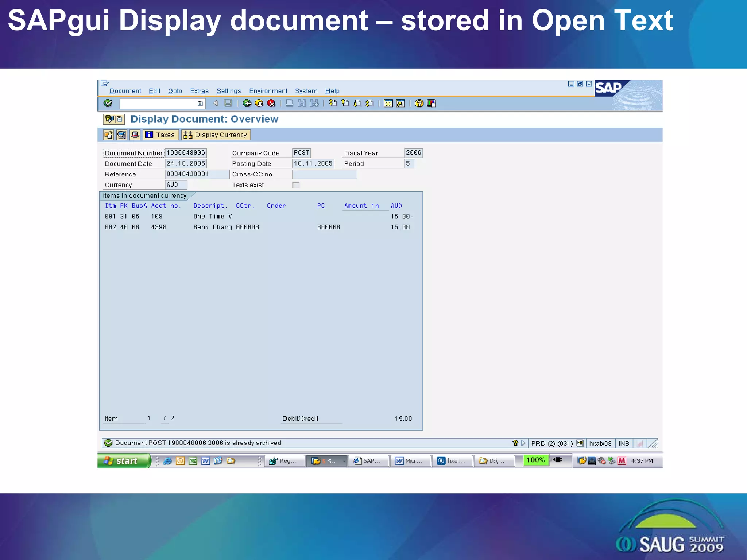Click the SAP command field history icon
Screen dimensions: 747x560
click(x=200, y=104)
